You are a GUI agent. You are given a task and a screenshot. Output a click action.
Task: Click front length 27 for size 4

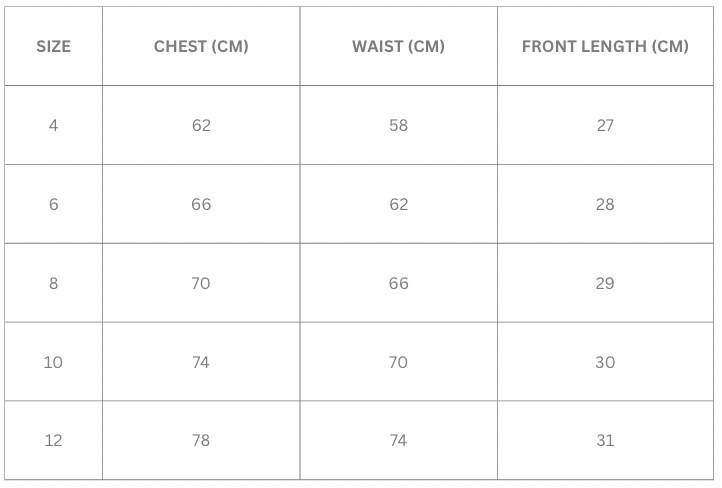605,125
